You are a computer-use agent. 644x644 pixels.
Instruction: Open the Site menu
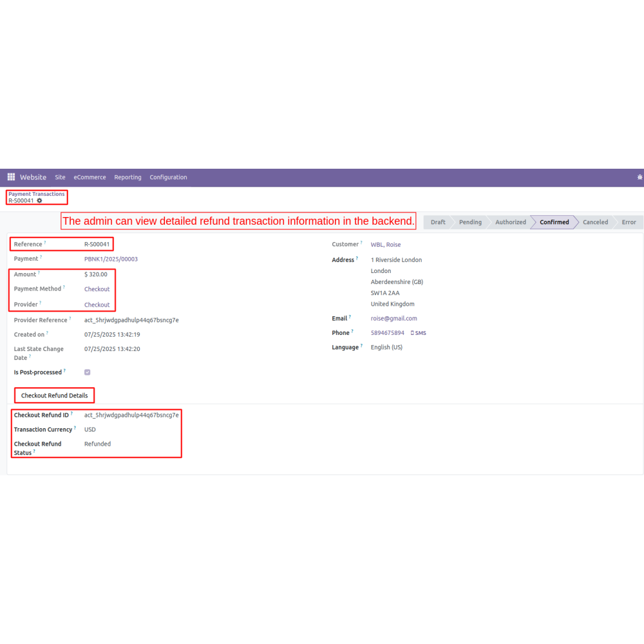click(x=60, y=177)
